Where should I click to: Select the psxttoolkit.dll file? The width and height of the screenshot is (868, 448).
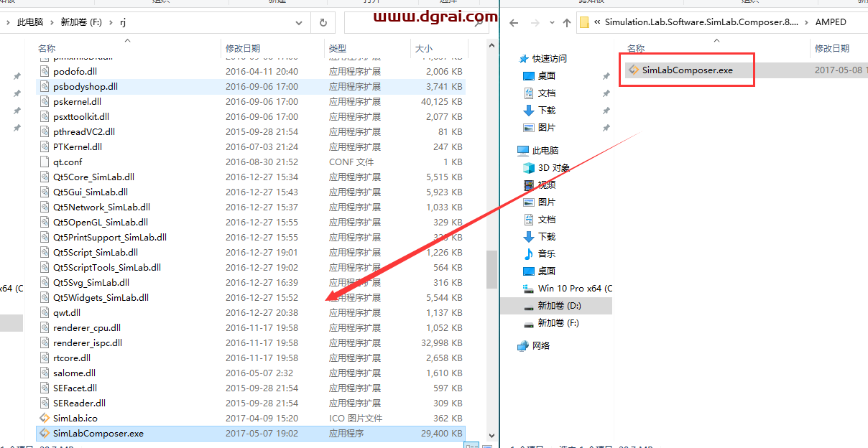(251, 116)
